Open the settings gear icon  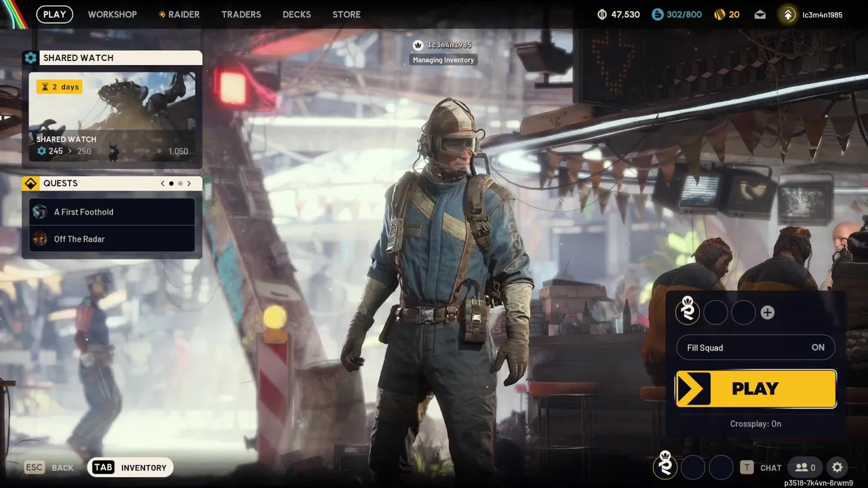click(x=837, y=467)
